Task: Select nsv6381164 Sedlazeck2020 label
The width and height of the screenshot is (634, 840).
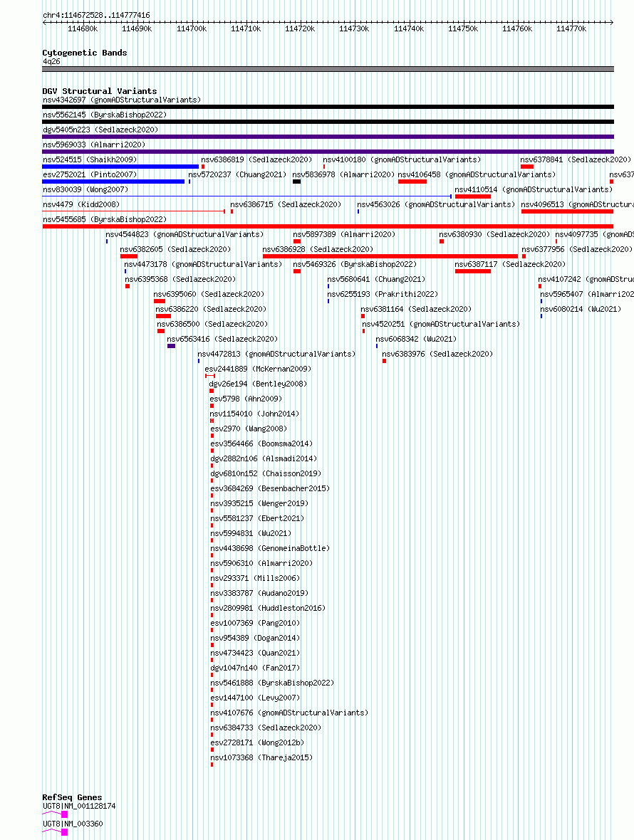Action: [416, 310]
